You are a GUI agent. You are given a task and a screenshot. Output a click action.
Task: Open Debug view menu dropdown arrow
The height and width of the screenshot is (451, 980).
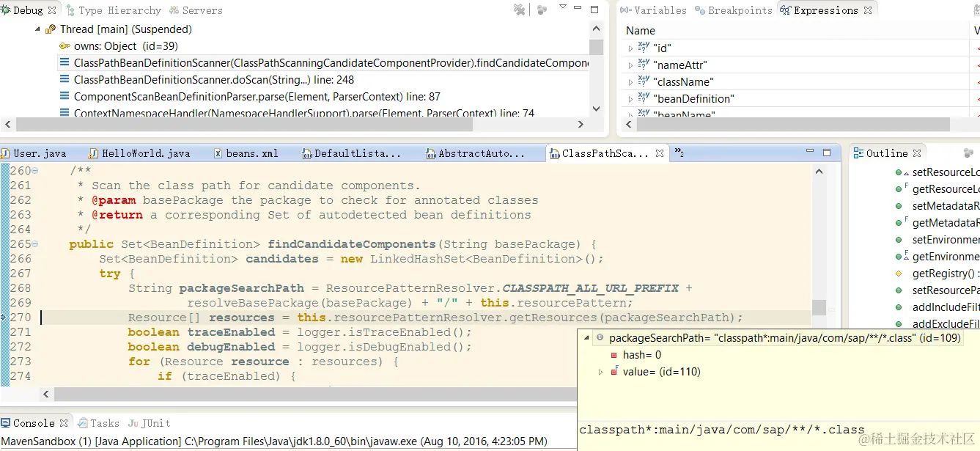(x=562, y=7)
